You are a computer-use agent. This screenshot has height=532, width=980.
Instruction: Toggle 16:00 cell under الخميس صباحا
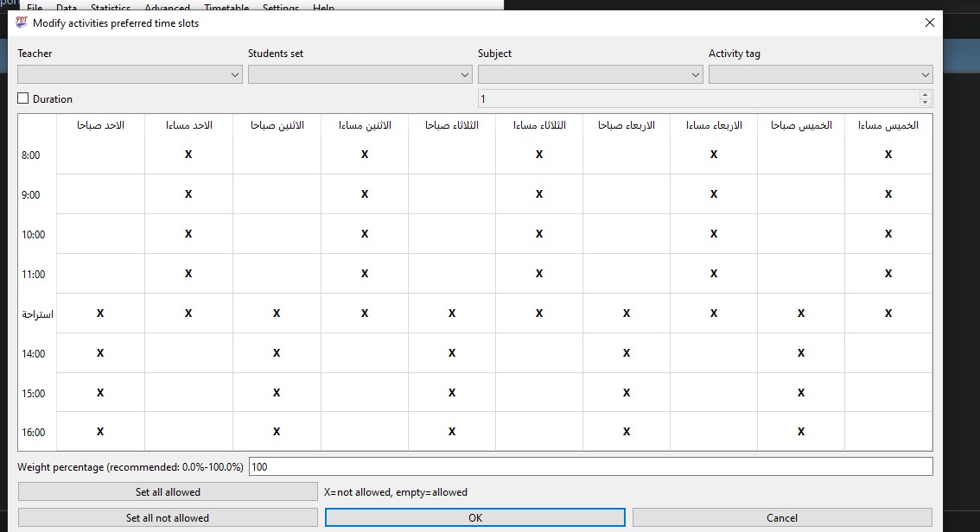(801, 432)
